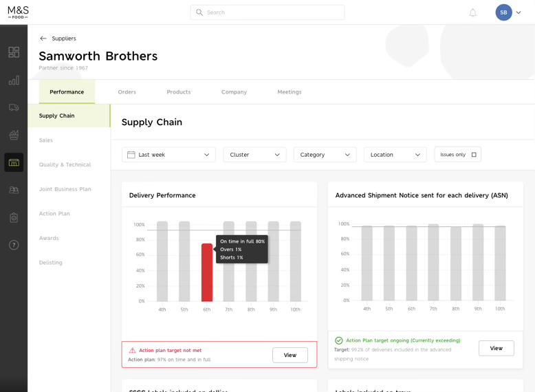Select Action Plan in the side menu
Image resolution: width=535 pixels, height=392 pixels.
click(x=54, y=214)
